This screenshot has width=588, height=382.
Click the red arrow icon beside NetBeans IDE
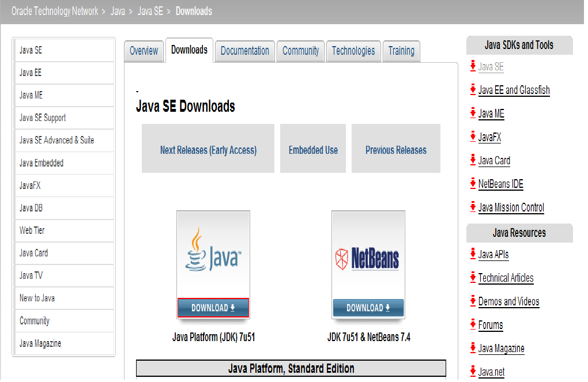pos(473,183)
